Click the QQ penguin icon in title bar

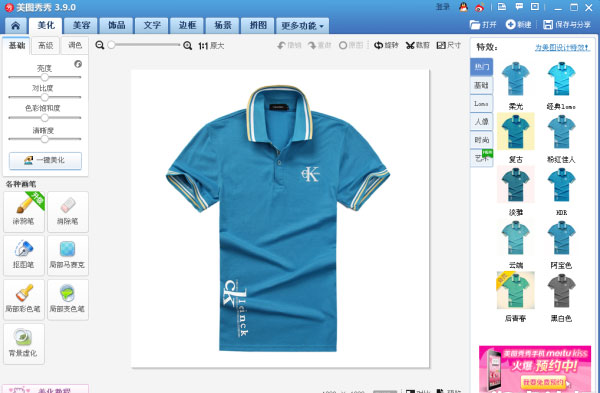coord(463,7)
